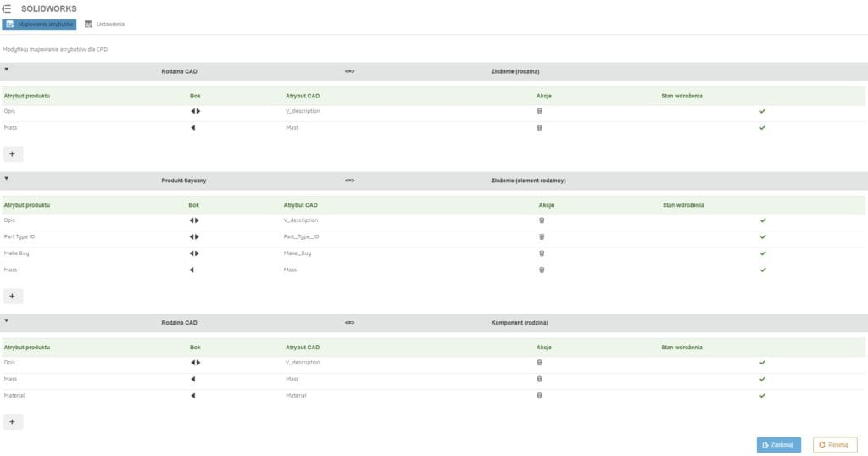Viewport: 868px width, 456px height.
Task: Open the Mapowanie atrybutów tab
Action: pyautogui.click(x=39, y=25)
